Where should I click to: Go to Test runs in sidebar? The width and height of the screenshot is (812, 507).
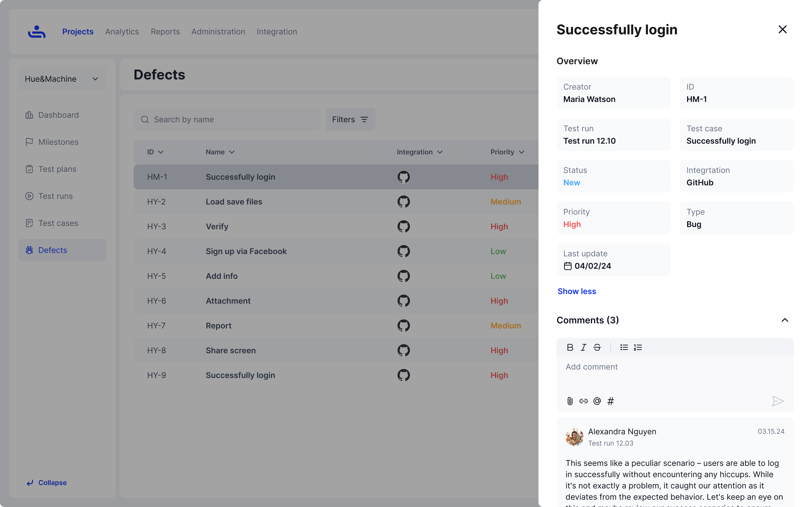[x=55, y=196]
